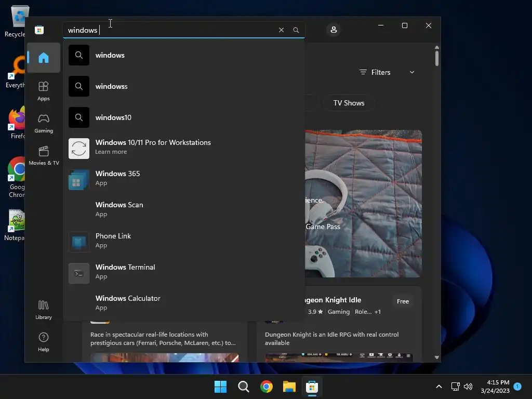The image size is (532, 399).
Task: Launch Chrome from the taskbar
Action: click(267, 387)
